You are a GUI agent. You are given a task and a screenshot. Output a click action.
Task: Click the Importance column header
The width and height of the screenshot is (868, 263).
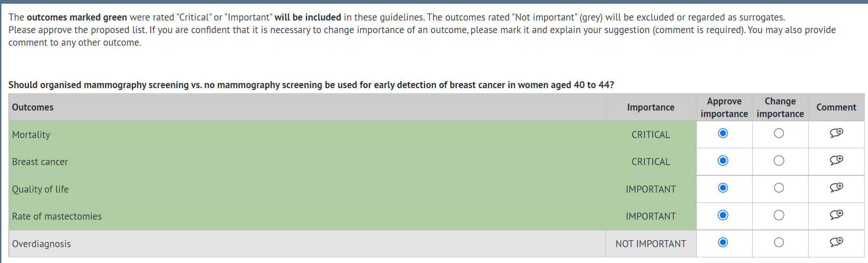(x=651, y=107)
